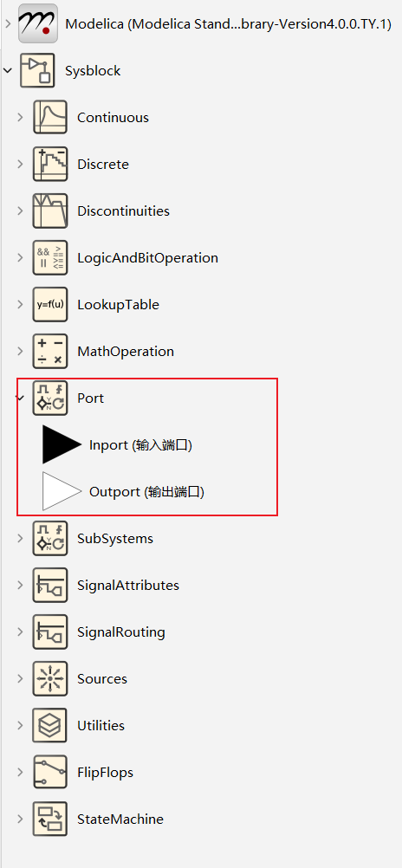Select the Discontinuities library icon
Viewport: 402px width, 868px height.
point(50,211)
